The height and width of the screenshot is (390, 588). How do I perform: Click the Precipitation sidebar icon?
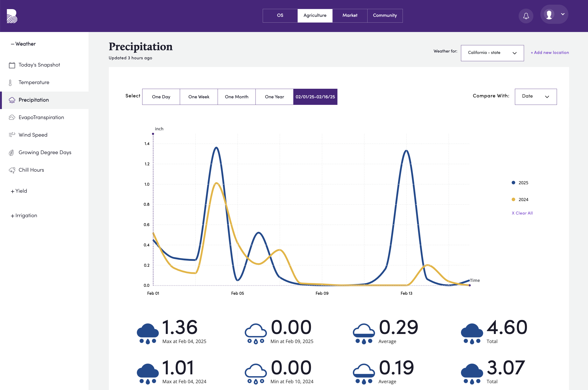(x=12, y=100)
